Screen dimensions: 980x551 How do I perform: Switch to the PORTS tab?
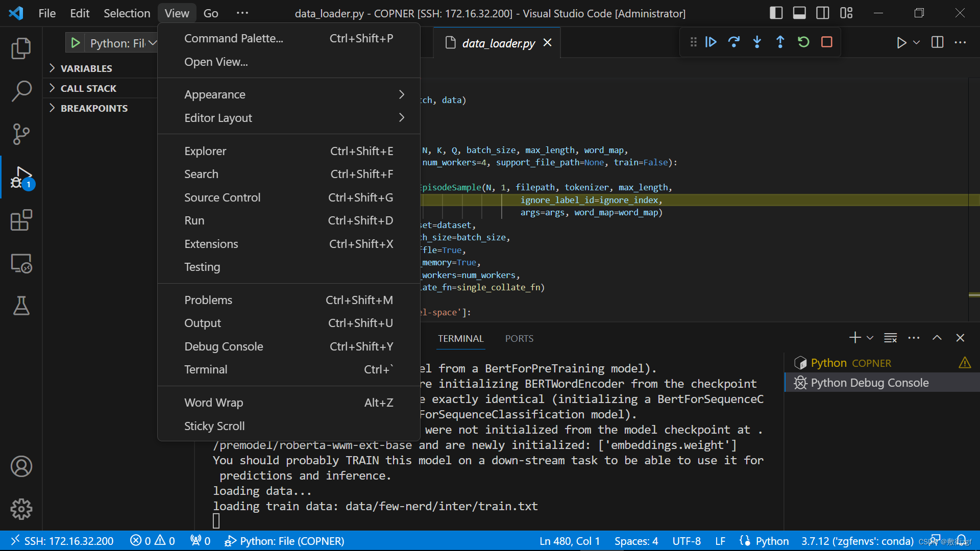[x=519, y=338]
